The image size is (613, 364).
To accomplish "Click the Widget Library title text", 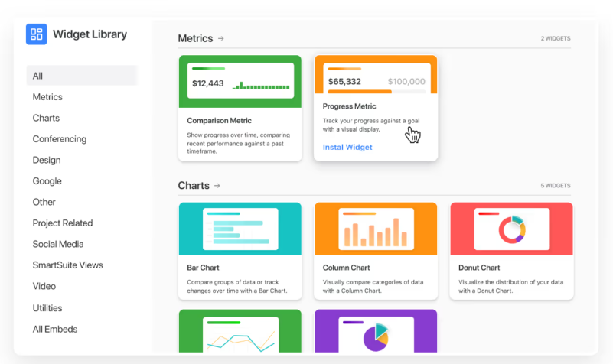I will [90, 34].
